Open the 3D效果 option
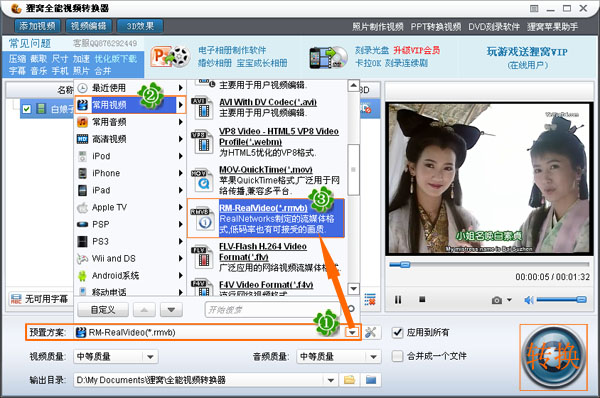600x398 pixels. (140, 26)
